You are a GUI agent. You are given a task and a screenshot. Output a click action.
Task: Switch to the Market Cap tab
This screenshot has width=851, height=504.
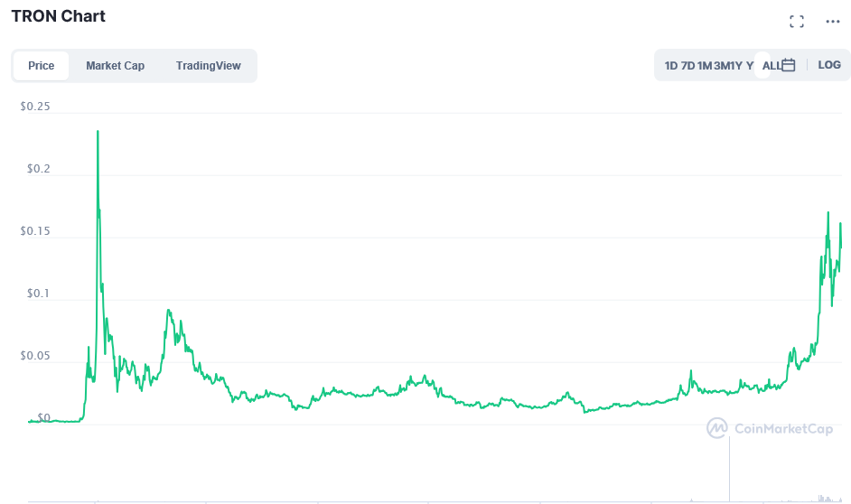tap(115, 66)
